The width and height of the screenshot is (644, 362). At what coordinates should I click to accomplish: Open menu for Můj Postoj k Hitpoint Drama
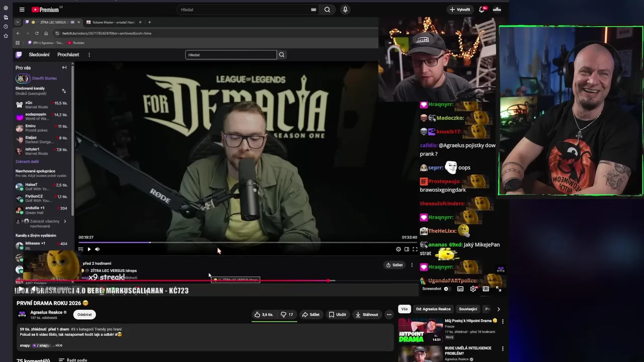tap(503, 321)
